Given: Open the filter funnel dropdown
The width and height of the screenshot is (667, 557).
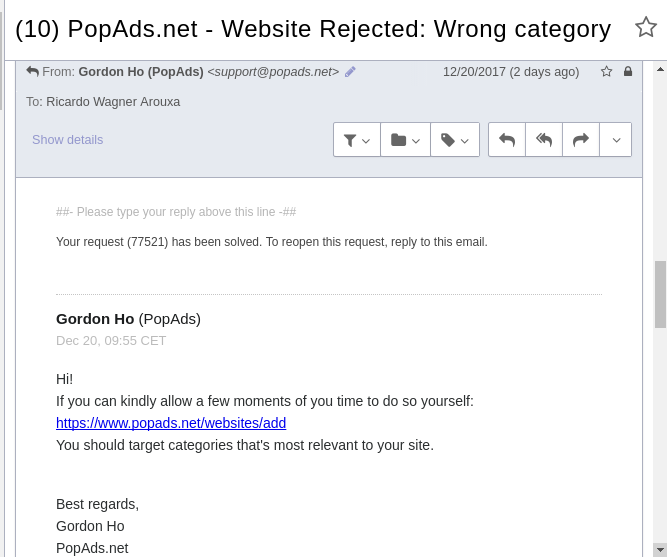Looking at the screenshot, I should click(x=357, y=140).
